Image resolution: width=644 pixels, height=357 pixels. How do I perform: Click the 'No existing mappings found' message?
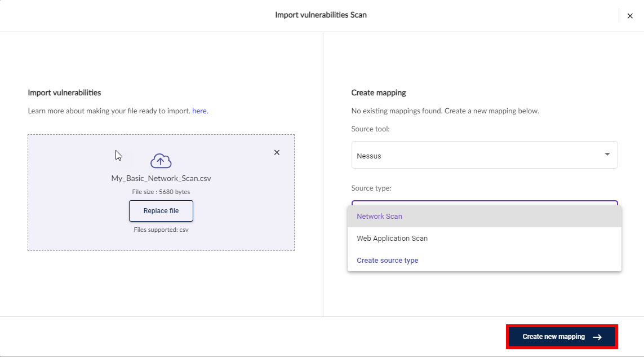coord(445,111)
